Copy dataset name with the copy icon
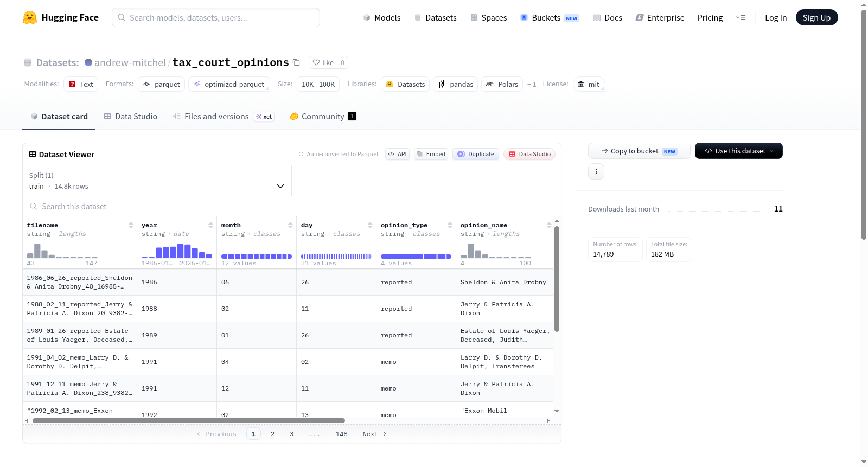 296,62
